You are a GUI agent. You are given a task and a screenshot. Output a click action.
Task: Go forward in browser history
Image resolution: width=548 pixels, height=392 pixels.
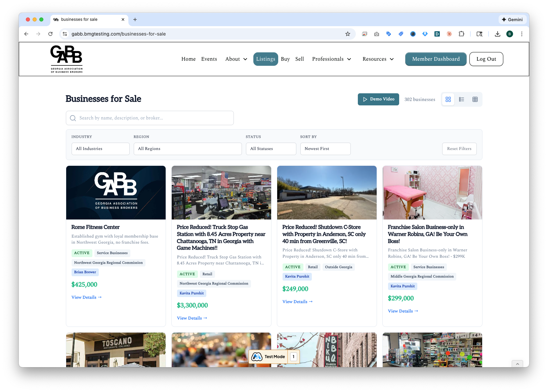point(38,34)
